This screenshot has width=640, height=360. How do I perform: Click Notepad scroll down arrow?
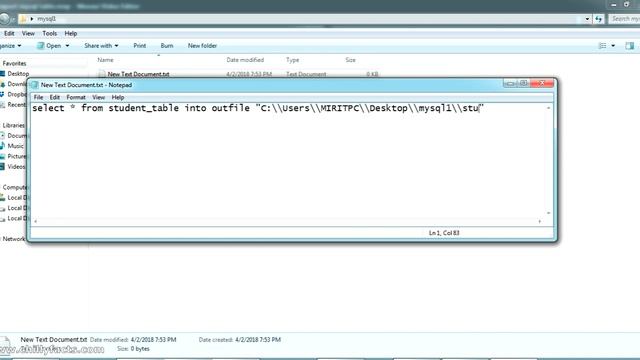(549, 213)
